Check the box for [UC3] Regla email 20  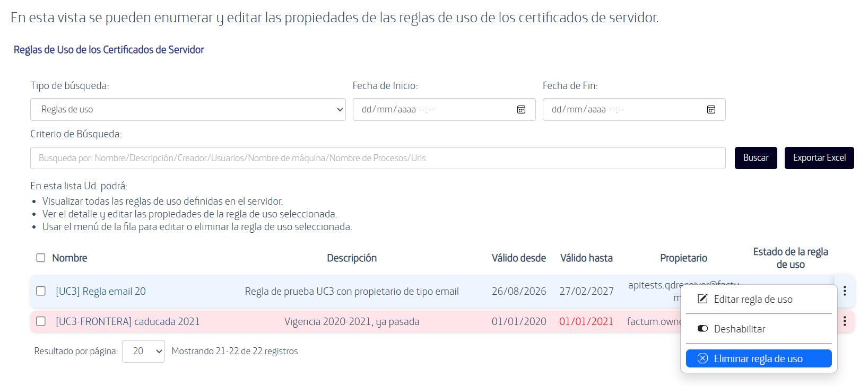point(41,291)
